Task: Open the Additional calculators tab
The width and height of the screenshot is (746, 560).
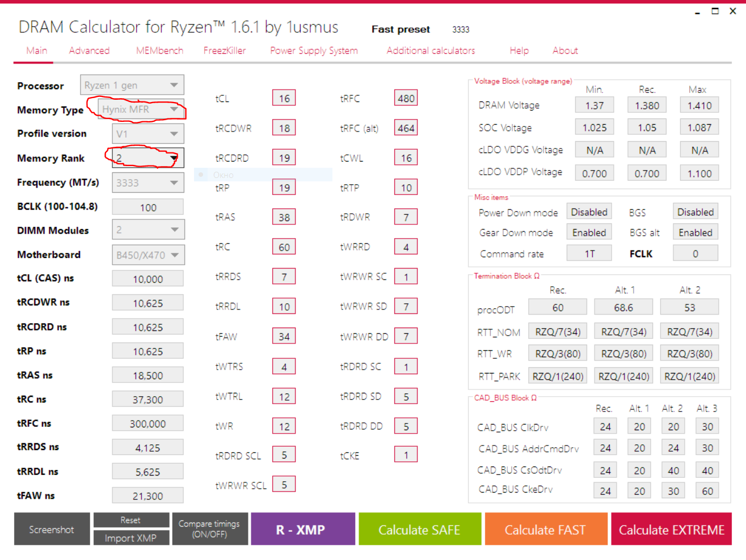Action: click(431, 50)
